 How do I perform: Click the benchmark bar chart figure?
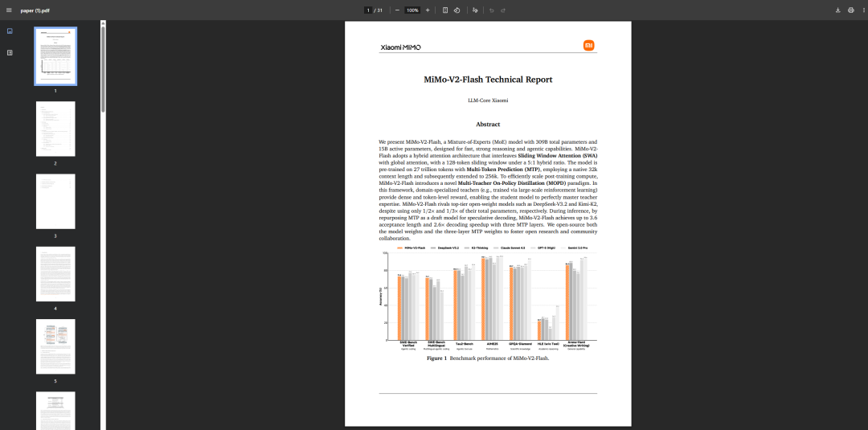click(488, 298)
